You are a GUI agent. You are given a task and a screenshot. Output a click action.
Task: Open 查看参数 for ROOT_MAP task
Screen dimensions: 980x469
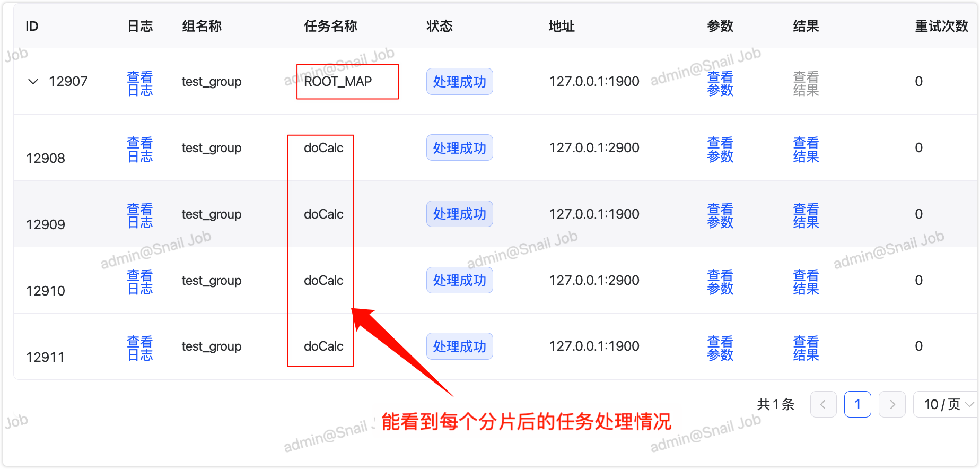[720, 84]
